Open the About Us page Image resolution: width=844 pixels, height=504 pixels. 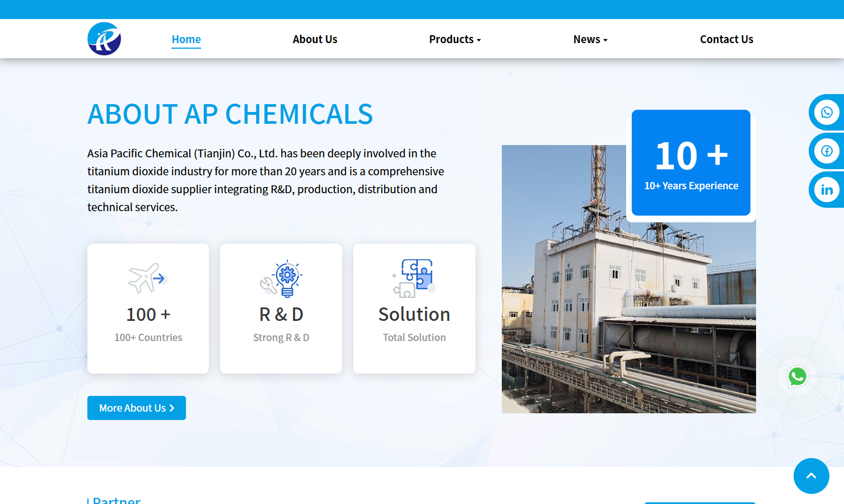[x=315, y=39]
